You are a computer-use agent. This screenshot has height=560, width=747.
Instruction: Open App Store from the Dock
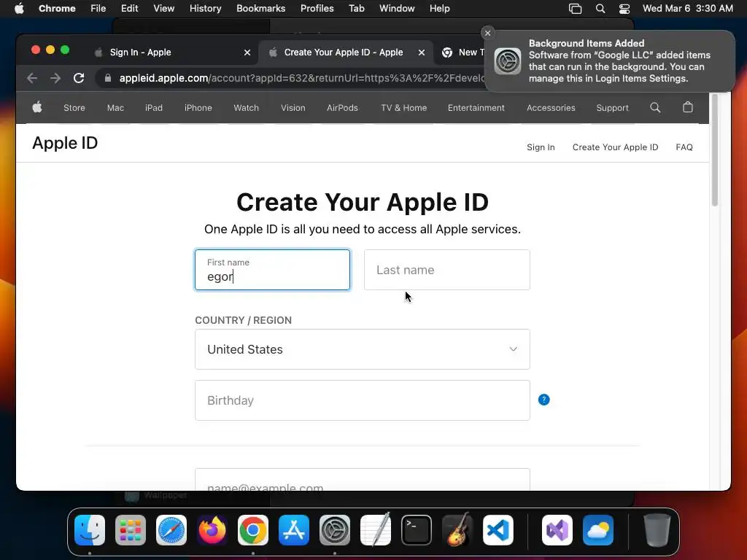[294, 530]
